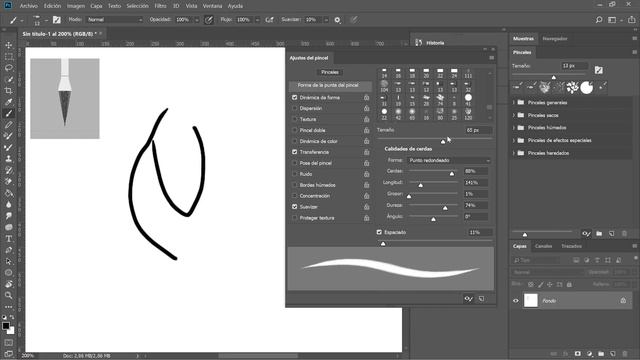The width and height of the screenshot is (640, 360).
Task: Toggle pressure for opacity icon
Action: coord(209,20)
